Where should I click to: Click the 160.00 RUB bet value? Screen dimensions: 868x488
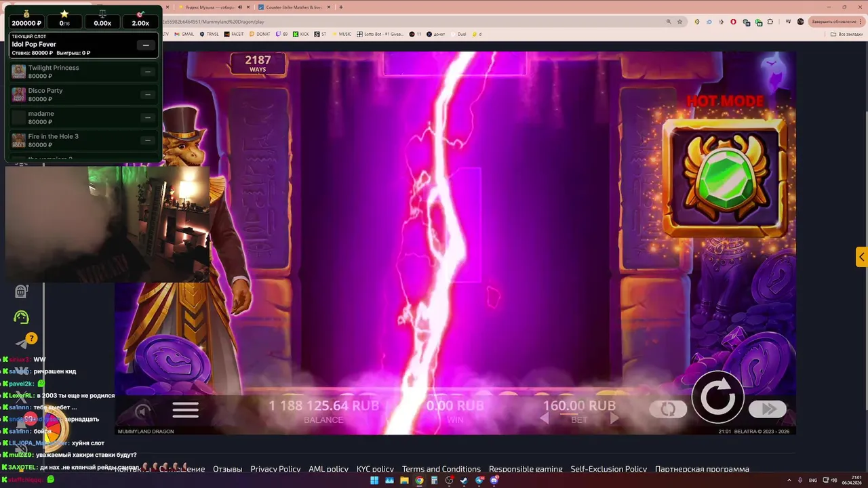pyautogui.click(x=579, y=405)
